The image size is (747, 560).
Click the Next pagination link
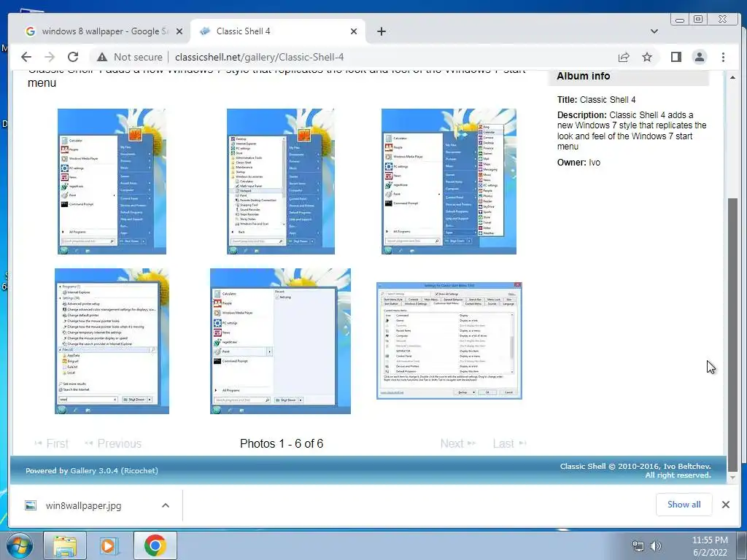pos(458,444)
